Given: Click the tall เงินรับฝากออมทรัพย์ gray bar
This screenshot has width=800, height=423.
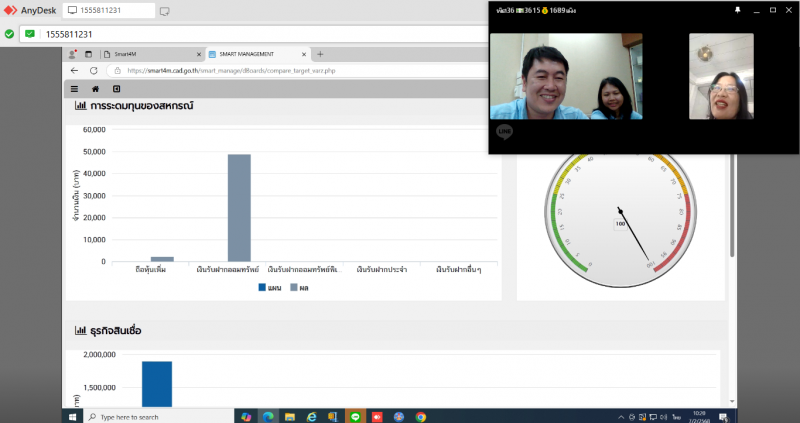Looking at the screenshot, I should point(239,208).
